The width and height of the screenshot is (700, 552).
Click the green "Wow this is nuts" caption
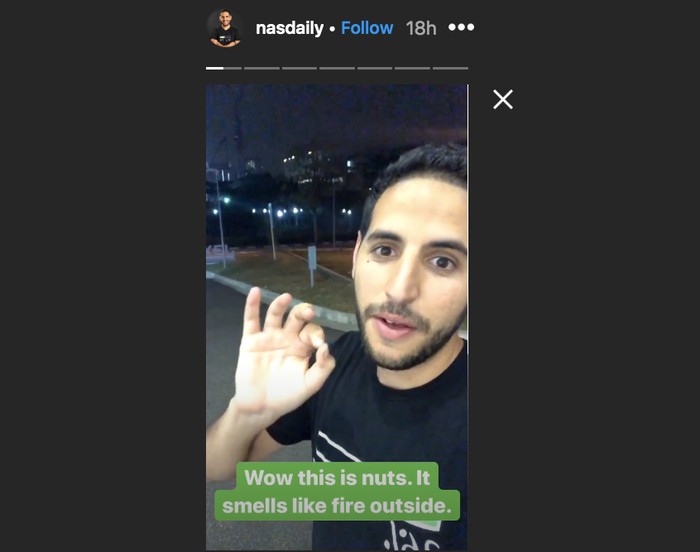tap(337, 477)
